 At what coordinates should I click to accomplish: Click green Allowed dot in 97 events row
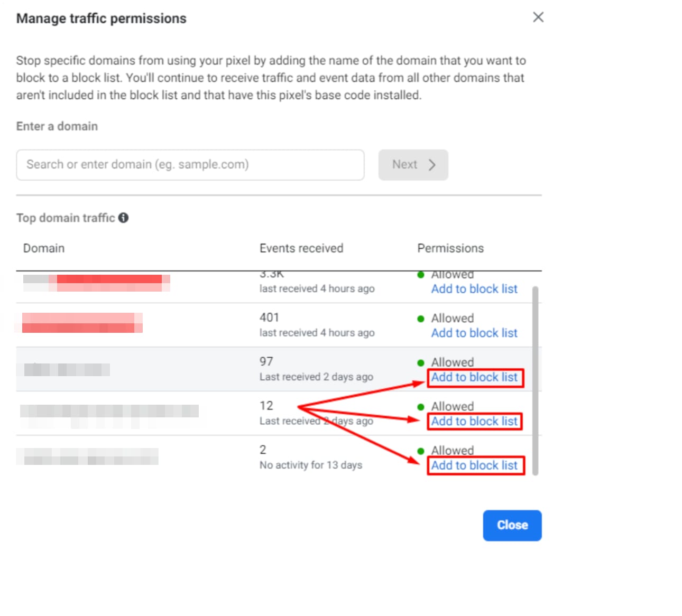click(421, 363)
